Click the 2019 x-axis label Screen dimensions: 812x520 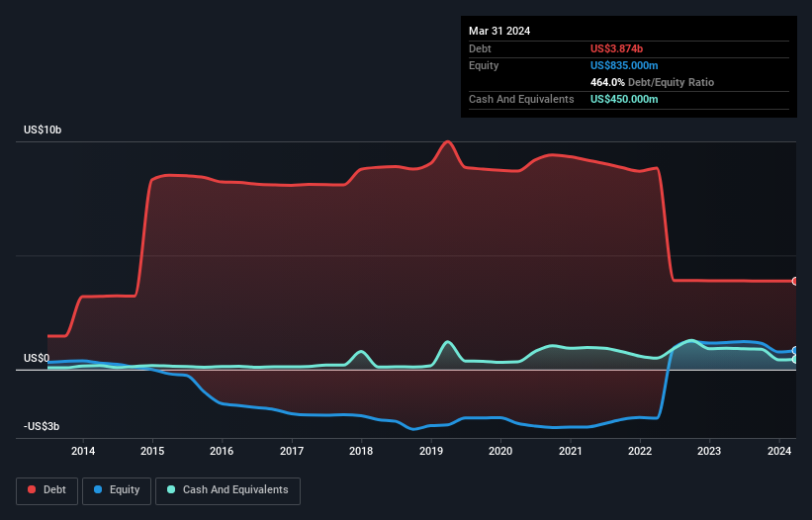point(431,451)
